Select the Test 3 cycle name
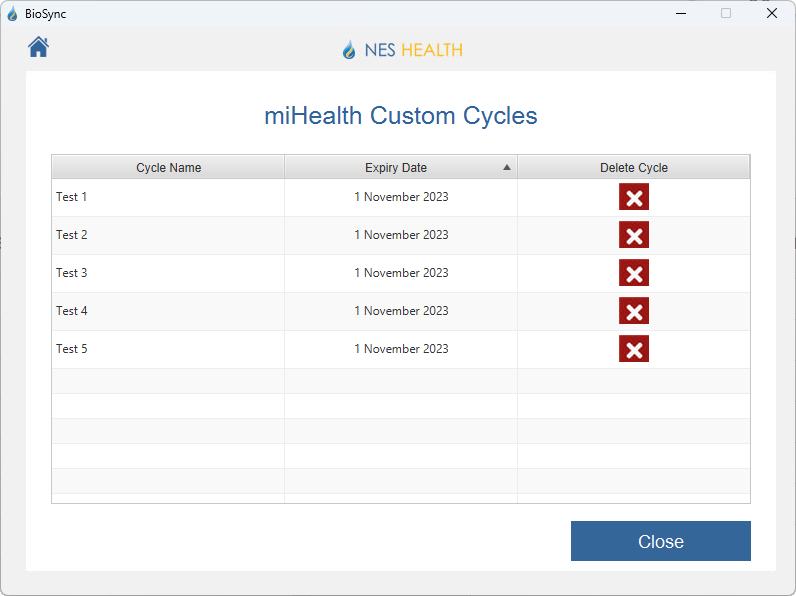 [71, 273]
